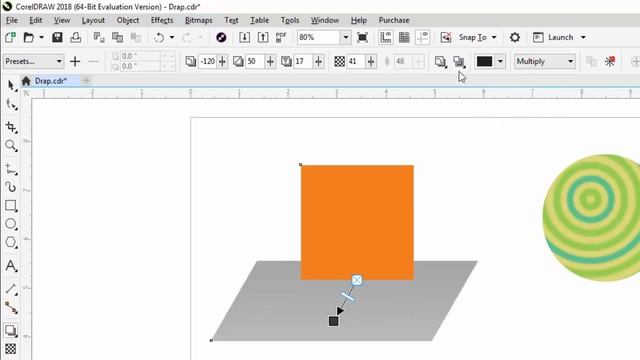Publish to PDF
640x360 pixels.
coord(281,38)
